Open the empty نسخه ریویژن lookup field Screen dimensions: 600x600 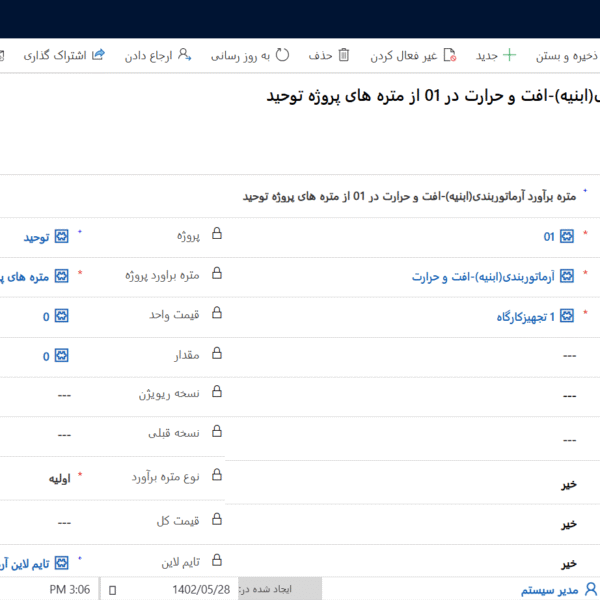64,394
